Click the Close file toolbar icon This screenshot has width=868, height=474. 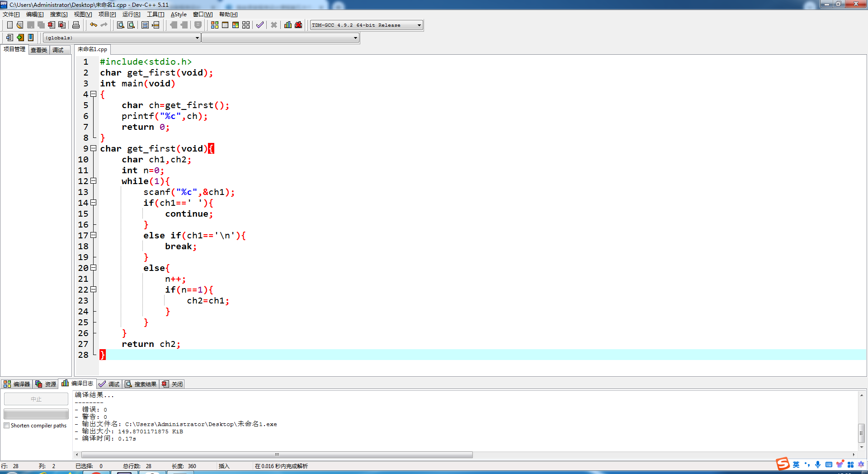(x=52, y=25)
